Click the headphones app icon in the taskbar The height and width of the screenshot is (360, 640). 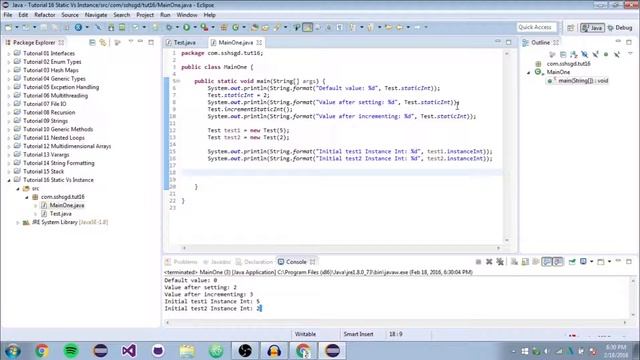(274, 351)
